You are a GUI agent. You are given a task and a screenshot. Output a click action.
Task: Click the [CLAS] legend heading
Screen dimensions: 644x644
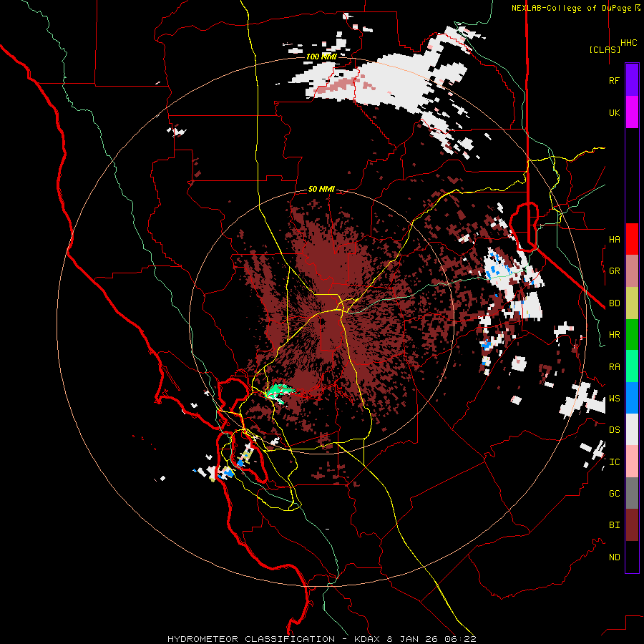tap(605, 49)
